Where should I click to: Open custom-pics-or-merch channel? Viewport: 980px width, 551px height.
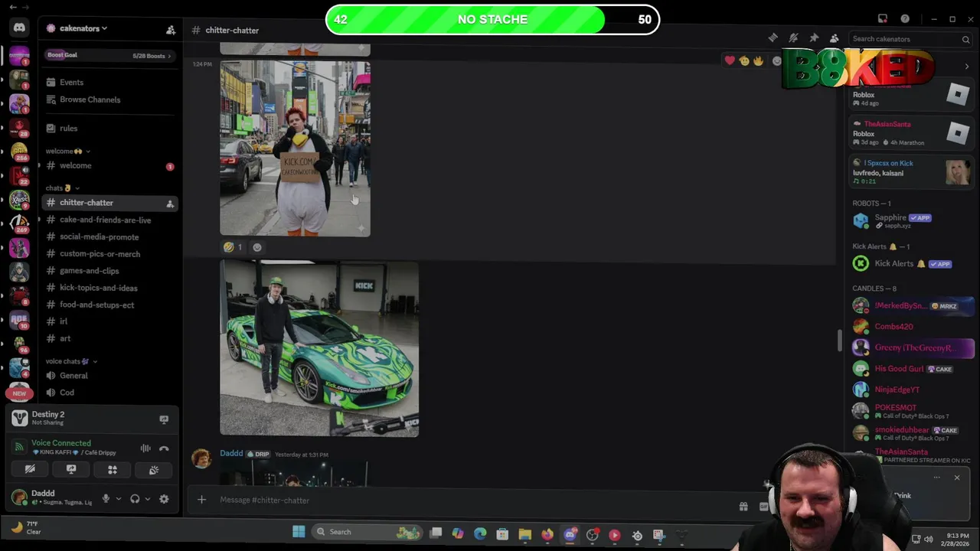tap(100, 254)
